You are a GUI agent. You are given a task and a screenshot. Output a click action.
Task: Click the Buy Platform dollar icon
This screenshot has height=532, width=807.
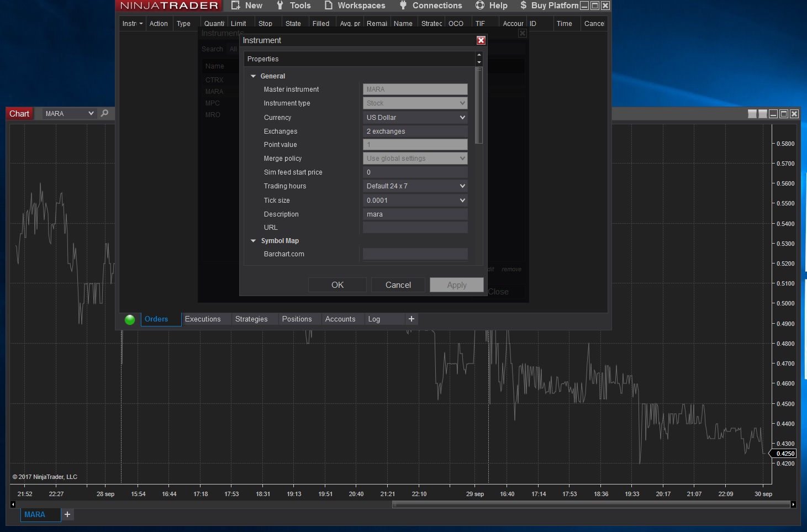tap(523, 6)
